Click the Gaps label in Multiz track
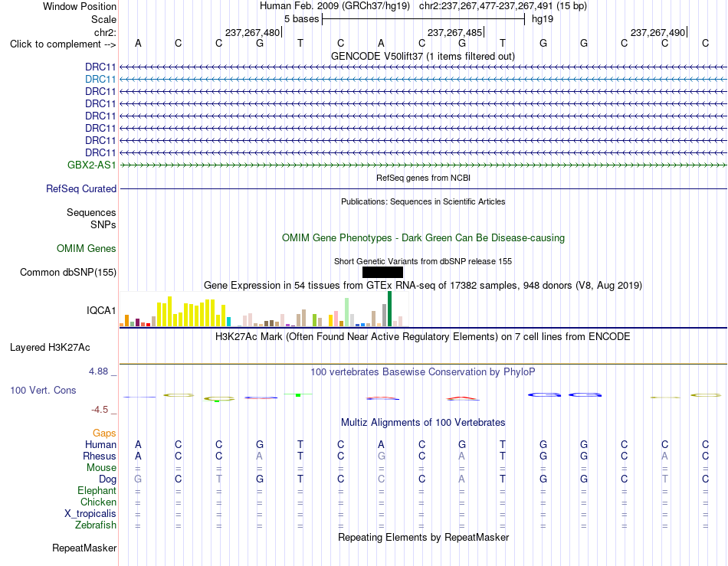Image resolution: width=728 pixels, height=566 pixels. coord(104,433)
